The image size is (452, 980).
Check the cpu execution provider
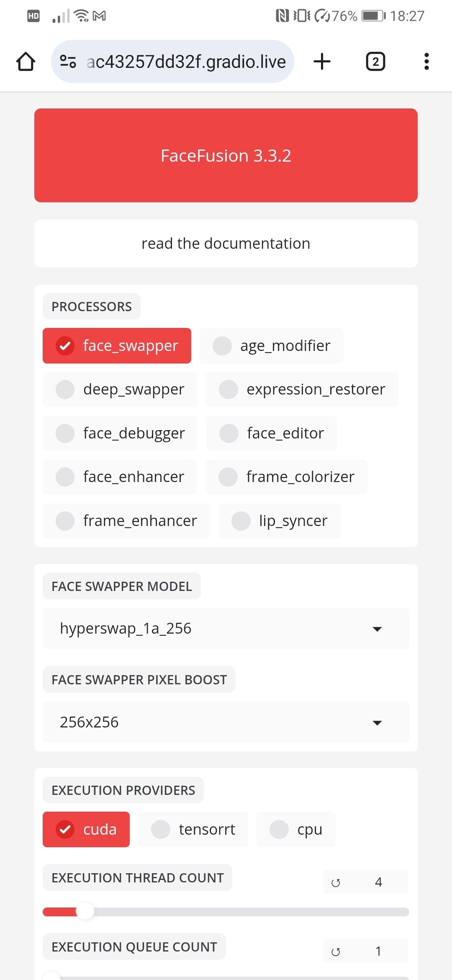pyautogui.click(x=296, y=829)
